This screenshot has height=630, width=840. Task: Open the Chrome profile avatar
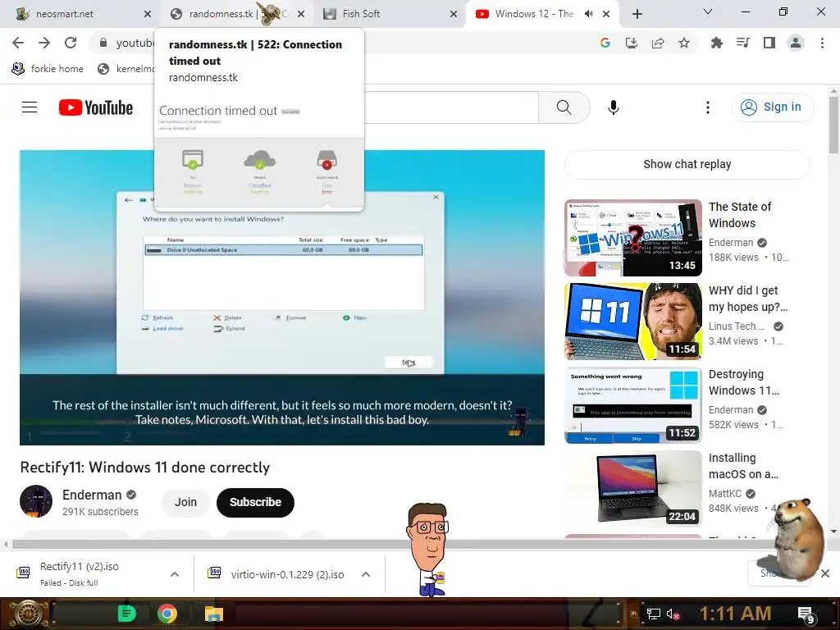tap(796, 43)
